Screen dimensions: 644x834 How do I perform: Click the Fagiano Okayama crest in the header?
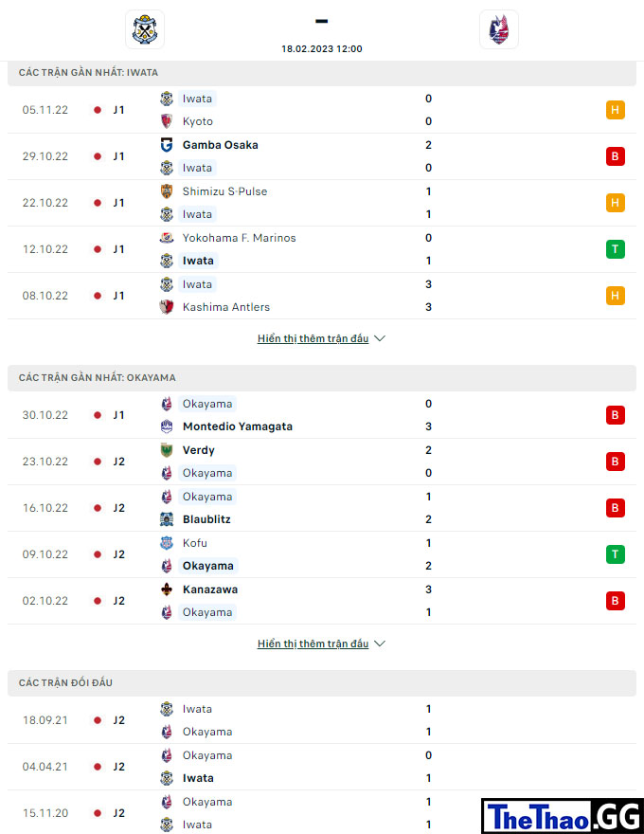pyautogui.click(x=499, y=29)
